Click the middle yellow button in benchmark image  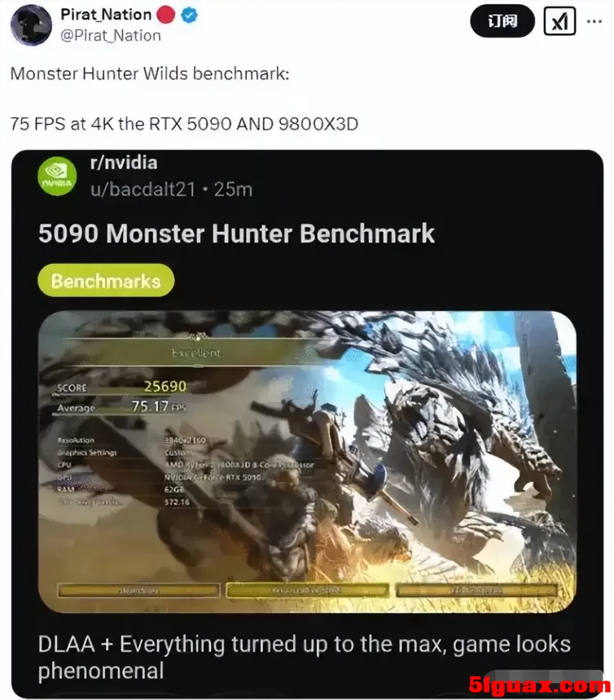coord(308,590)
